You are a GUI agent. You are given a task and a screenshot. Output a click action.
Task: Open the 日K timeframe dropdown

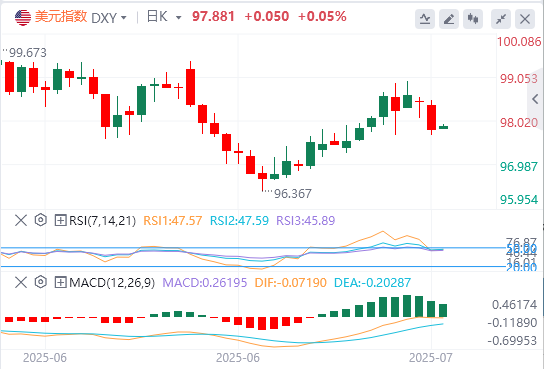coord(164,17)
